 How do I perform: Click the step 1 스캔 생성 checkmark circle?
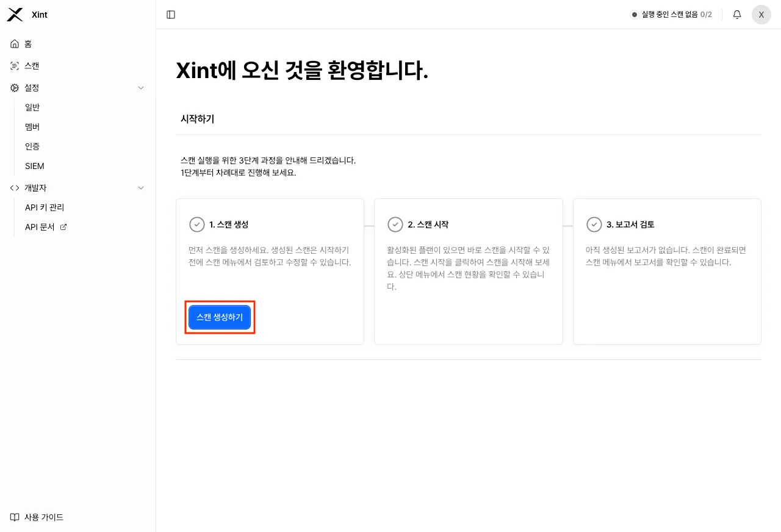click(x=197, y=225)
